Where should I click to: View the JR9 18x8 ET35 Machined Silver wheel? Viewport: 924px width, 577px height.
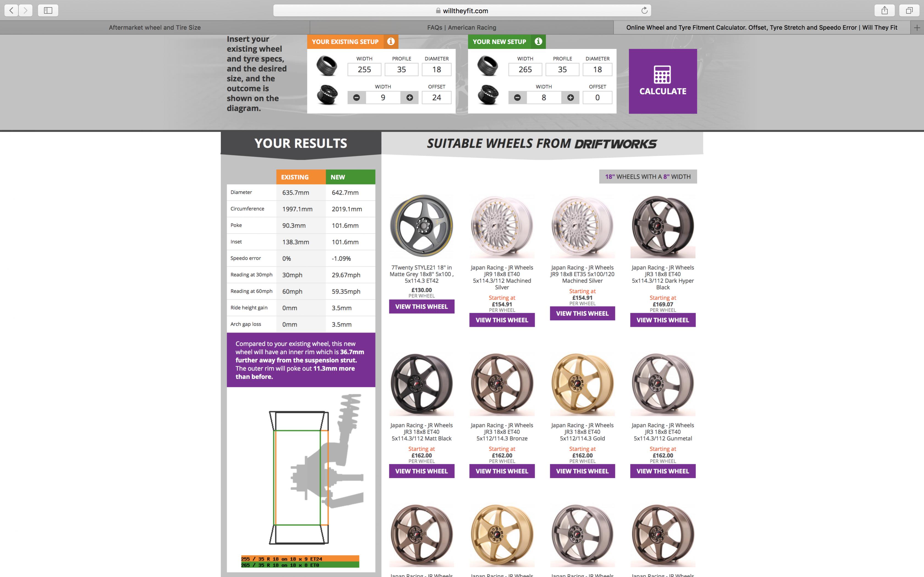tap(582, 313)
